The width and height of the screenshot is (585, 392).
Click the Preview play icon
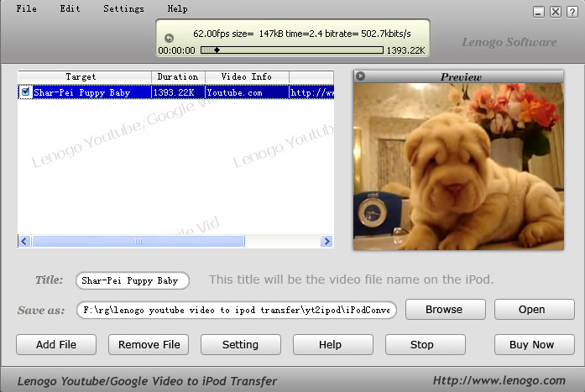[361, 76]
